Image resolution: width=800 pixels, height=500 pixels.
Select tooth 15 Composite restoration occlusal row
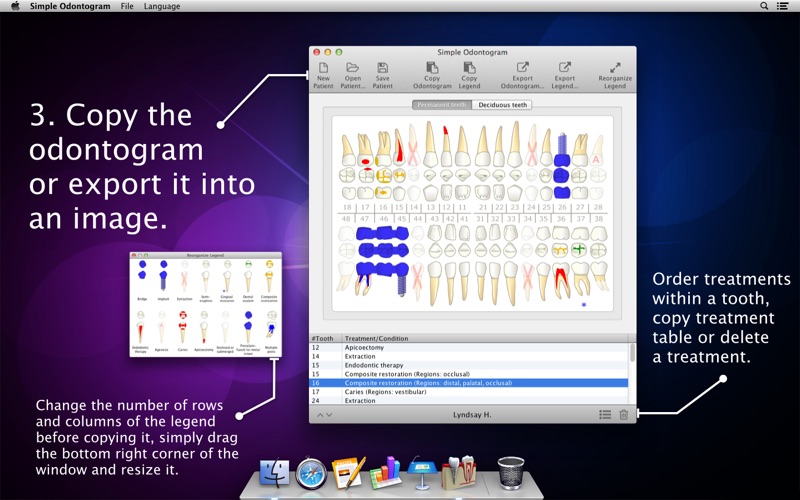pos(469,374)
